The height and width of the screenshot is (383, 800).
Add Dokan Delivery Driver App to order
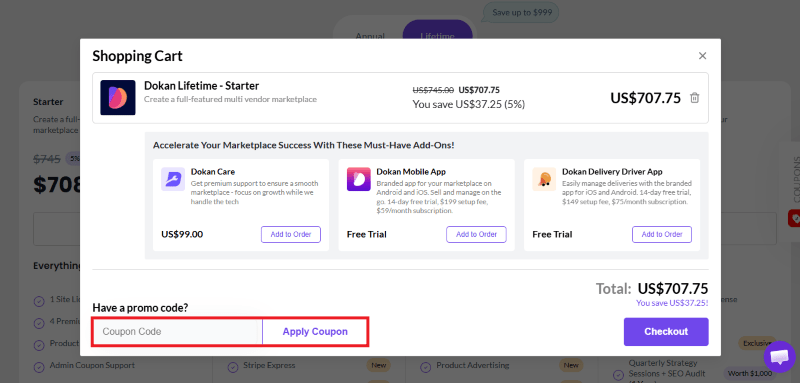coord(662,235)
